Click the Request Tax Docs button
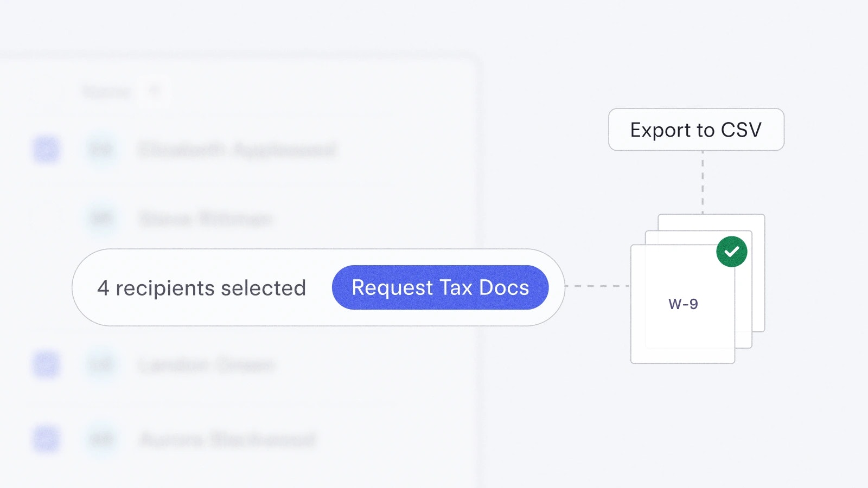The height and width of the screenshot is (488, 868). [x=440, y=287]
